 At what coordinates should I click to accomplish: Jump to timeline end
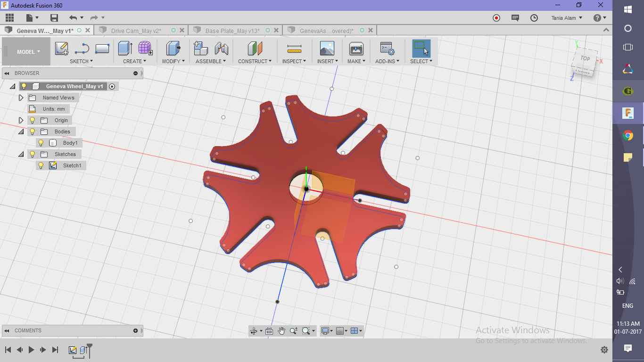click(55, 350)
